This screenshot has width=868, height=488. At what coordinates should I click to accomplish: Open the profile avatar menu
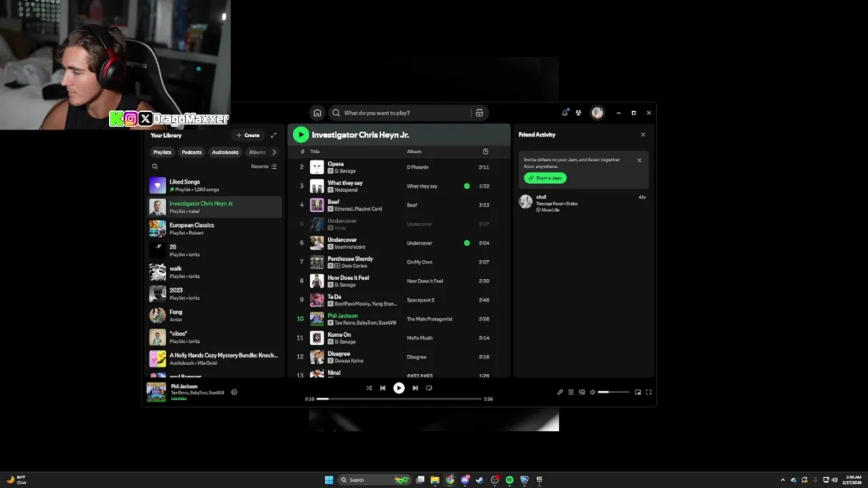(x=597, y=113)
